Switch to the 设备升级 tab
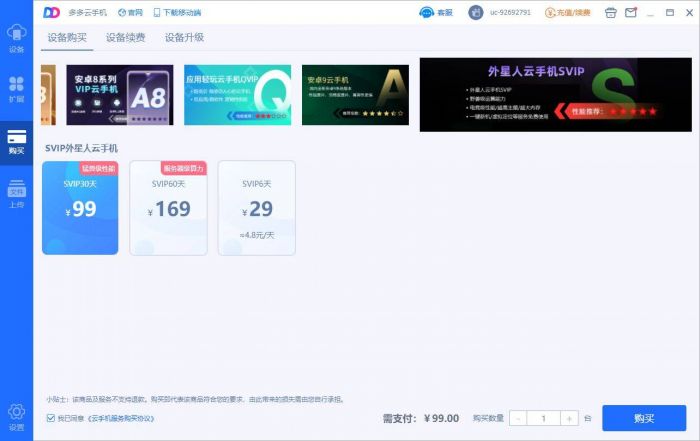This screenshot has width=700, height=441. (184, 37)
